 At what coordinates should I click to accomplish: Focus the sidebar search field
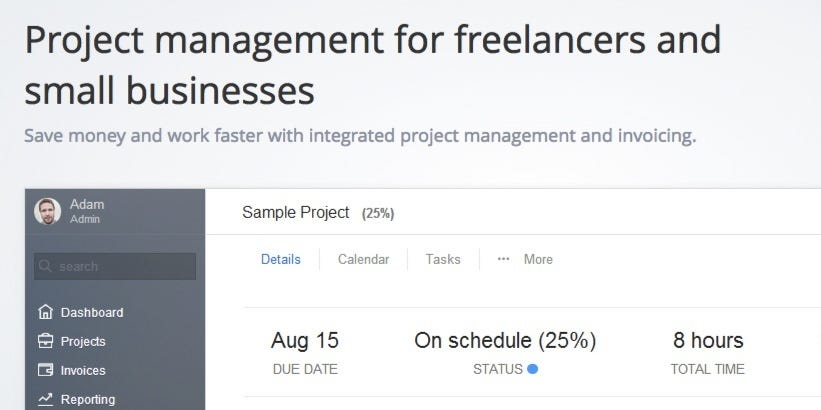tap(120, 267)
